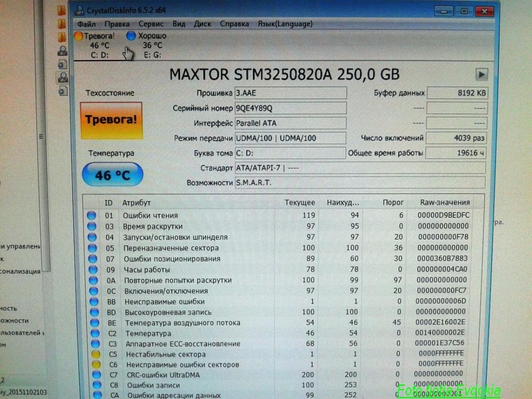The image size is (532, 399).
Task: Click the Текущее column header
Action: (x=300, y=203)
